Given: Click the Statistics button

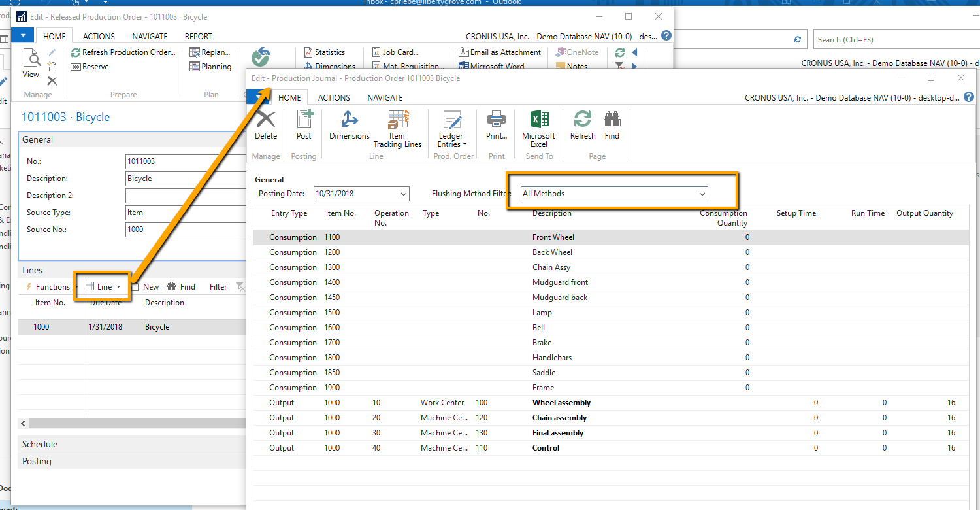Looking at the screenshot, I should 325,52.
